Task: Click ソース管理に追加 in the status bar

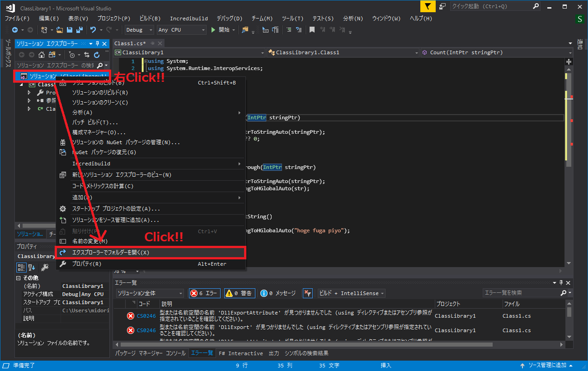Action: pos(547,365)
